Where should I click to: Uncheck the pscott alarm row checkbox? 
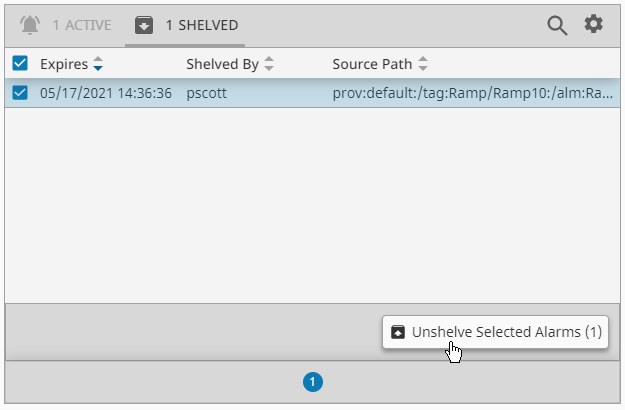(x=20, y=93)
